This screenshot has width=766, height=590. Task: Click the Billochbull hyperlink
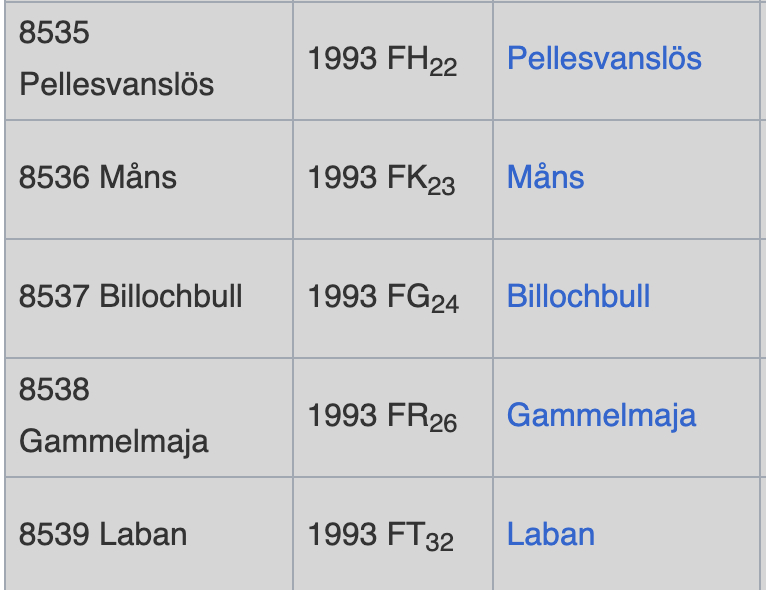578,297
